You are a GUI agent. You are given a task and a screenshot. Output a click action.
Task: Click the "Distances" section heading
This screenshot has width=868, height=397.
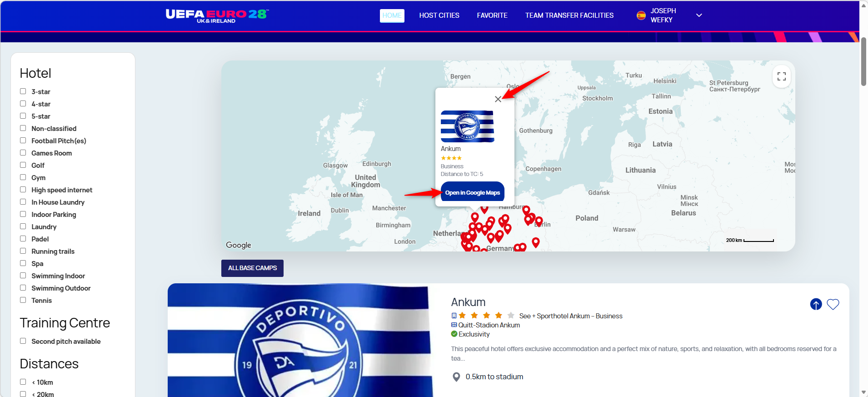pyautogui.click(x=49, y=364)
